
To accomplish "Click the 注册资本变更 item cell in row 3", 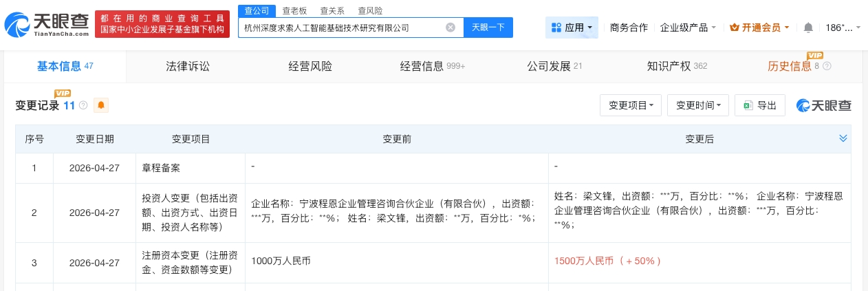I will pos(191,261).
